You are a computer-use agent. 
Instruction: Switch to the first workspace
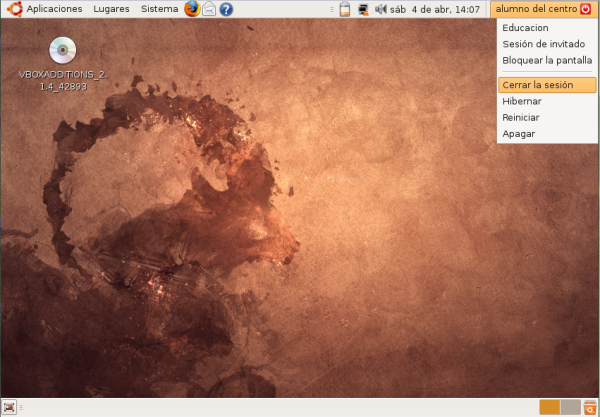click(549, 407)
